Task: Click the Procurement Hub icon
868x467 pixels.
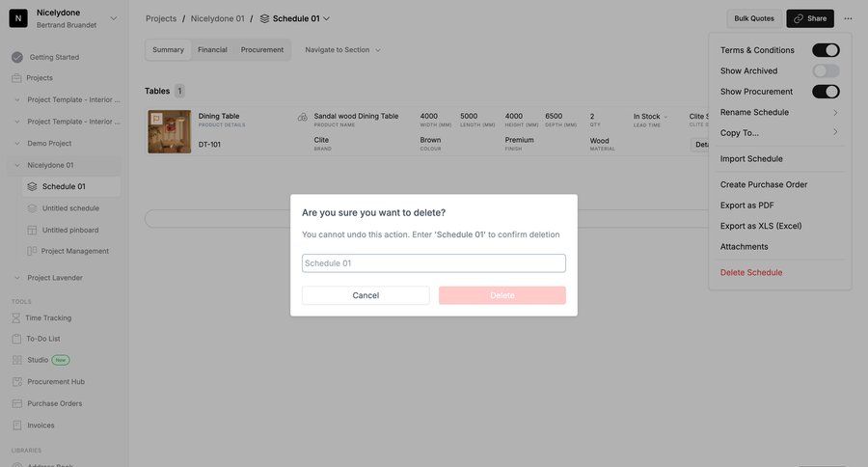Action: click(x=17, y=382)
